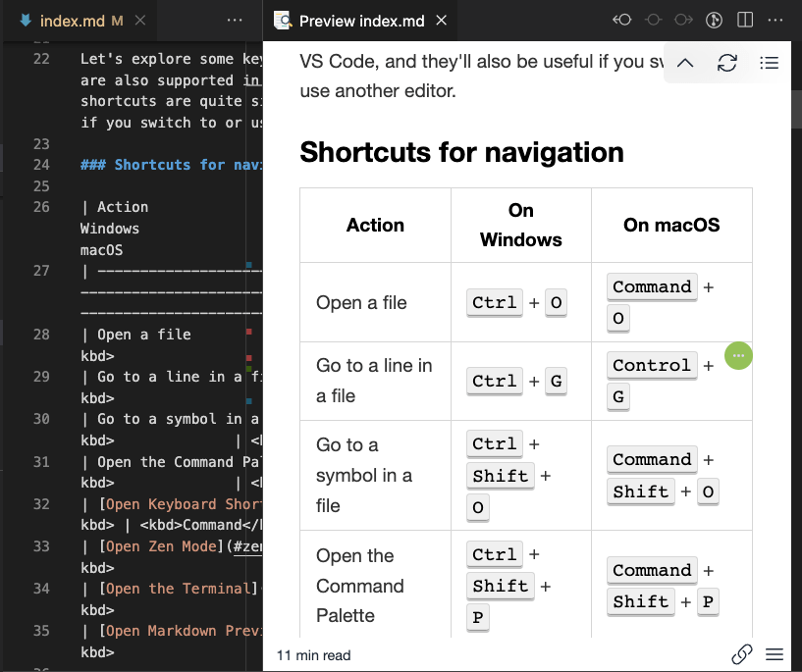Viewport: 802px width, 672px height.
Task: Open the hamburger menu at the preview bottom
Action: click(x=775, y=653)
